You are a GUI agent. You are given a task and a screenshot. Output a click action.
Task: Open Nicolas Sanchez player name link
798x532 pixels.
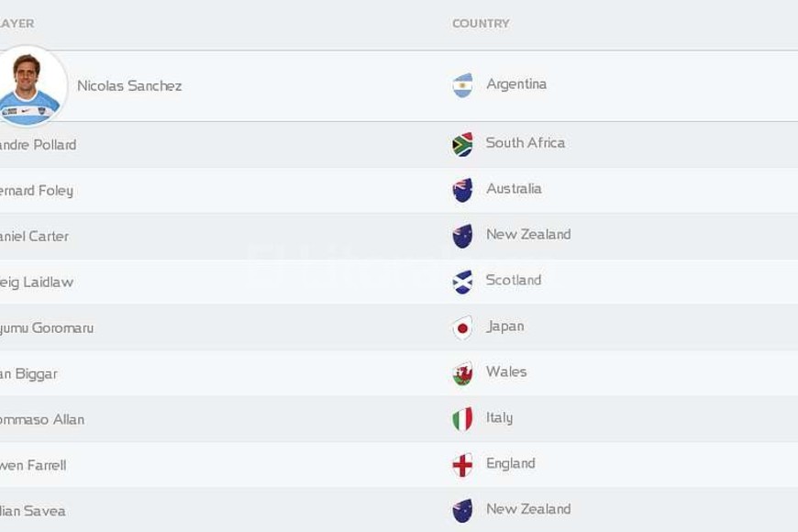click(129, 85)
